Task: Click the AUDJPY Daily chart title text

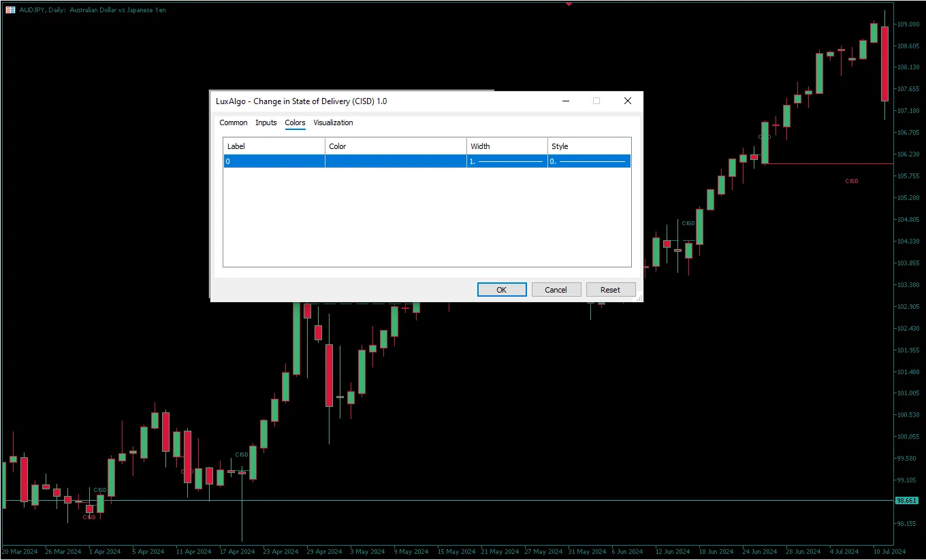Action: click(93, 10)
